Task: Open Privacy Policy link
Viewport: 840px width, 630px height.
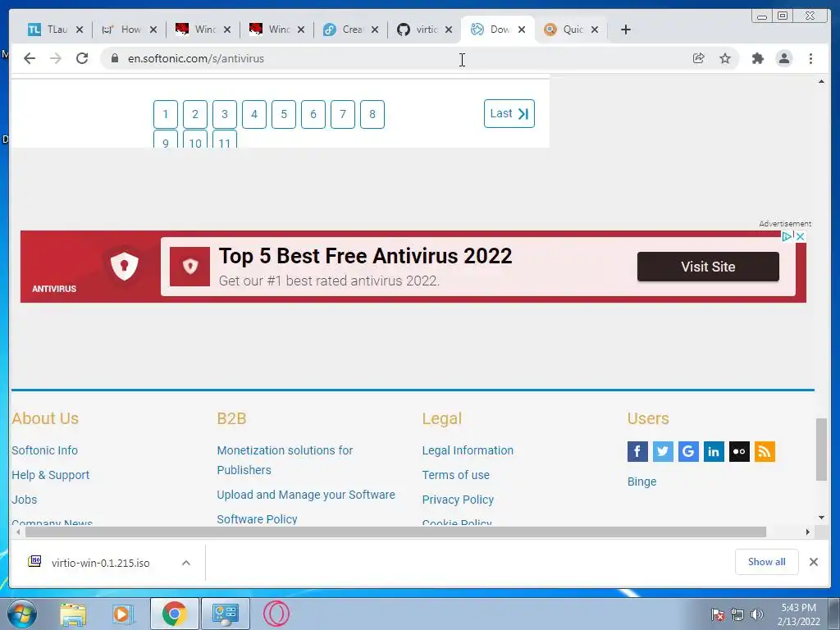Action: click(x=458, y=500)
